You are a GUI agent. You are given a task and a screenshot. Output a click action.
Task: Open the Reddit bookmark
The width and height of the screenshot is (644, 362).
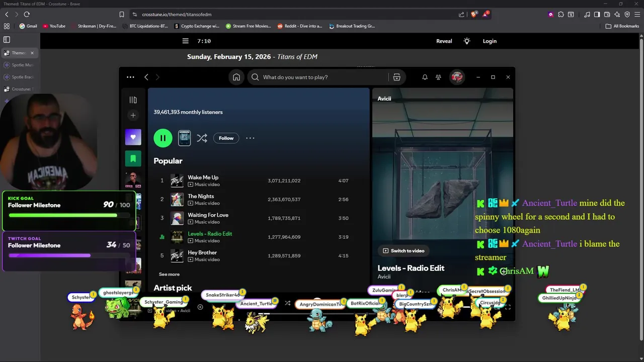[300, 26]
